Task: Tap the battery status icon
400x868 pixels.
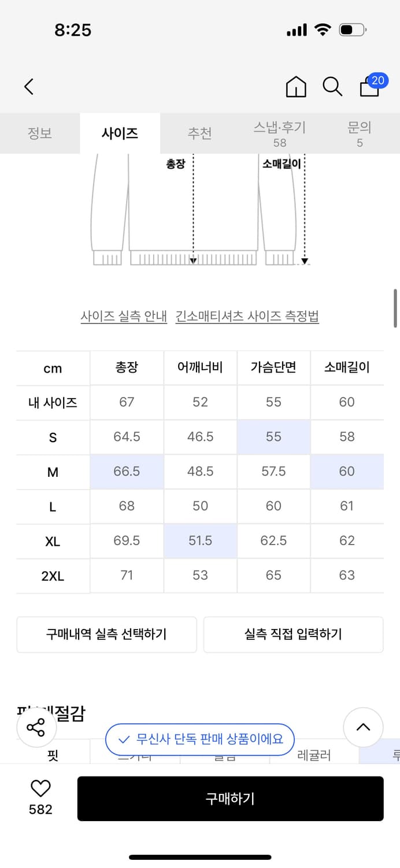Action: (x=352, y=30)
